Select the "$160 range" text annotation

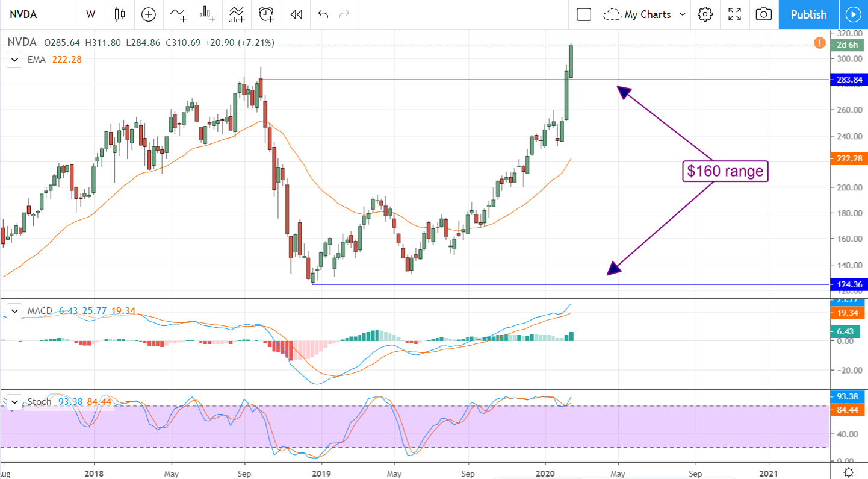[725, 172]
